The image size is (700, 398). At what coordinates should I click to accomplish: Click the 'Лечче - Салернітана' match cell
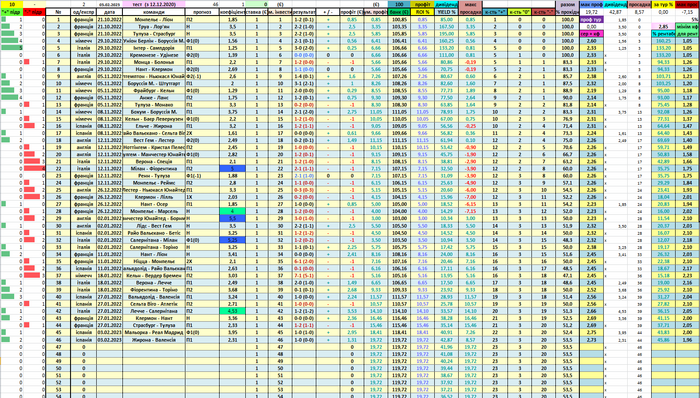[x=154, y=311]
